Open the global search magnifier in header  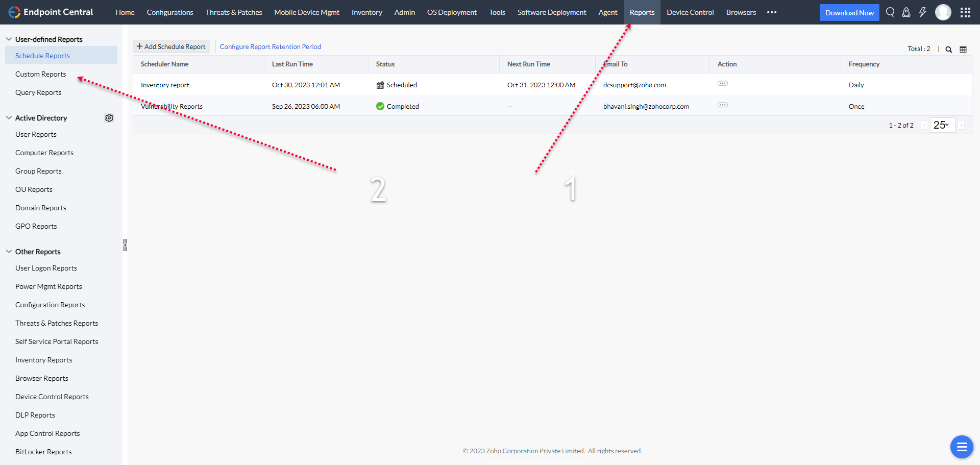[890, 12]
